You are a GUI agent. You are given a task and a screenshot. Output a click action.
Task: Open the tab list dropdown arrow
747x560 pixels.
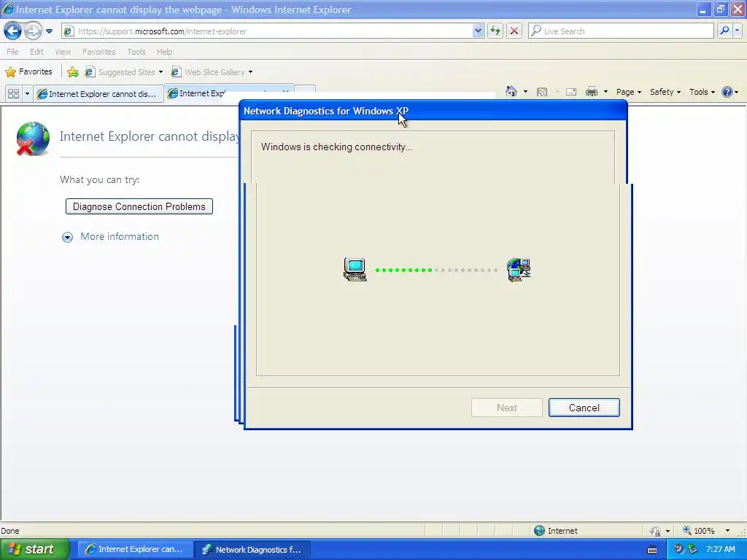coord(27,94)
